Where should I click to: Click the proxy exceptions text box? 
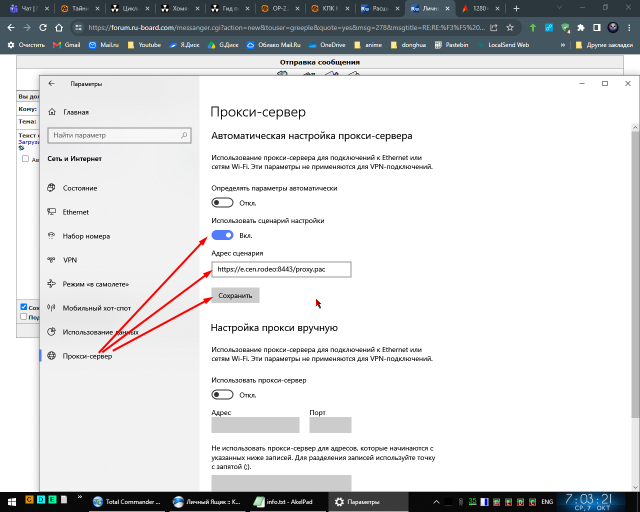[x=281, y=483]
